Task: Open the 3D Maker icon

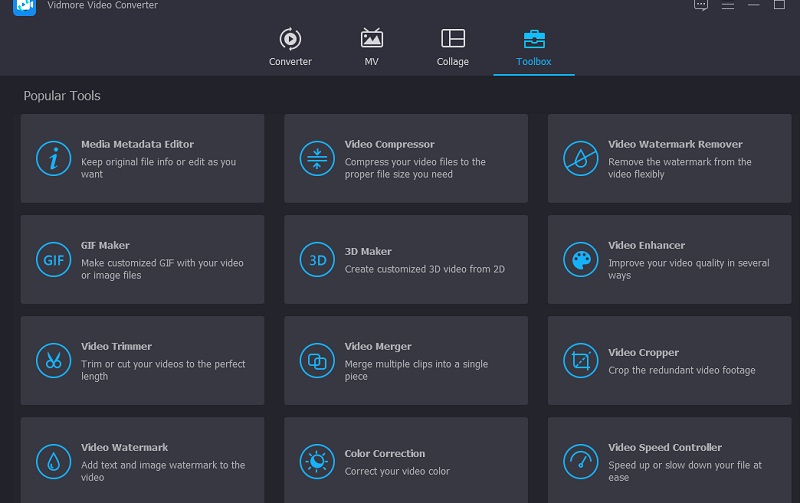Action: (317, 260)
